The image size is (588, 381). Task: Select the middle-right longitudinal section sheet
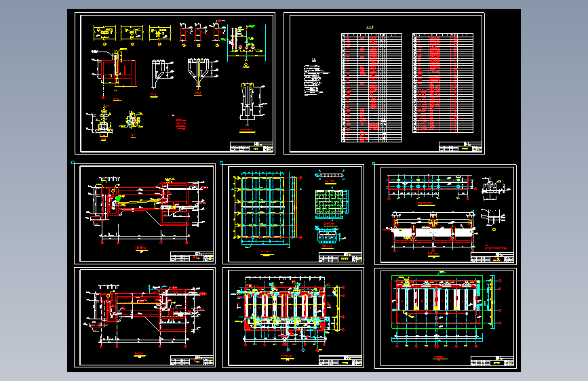(445, 214)
